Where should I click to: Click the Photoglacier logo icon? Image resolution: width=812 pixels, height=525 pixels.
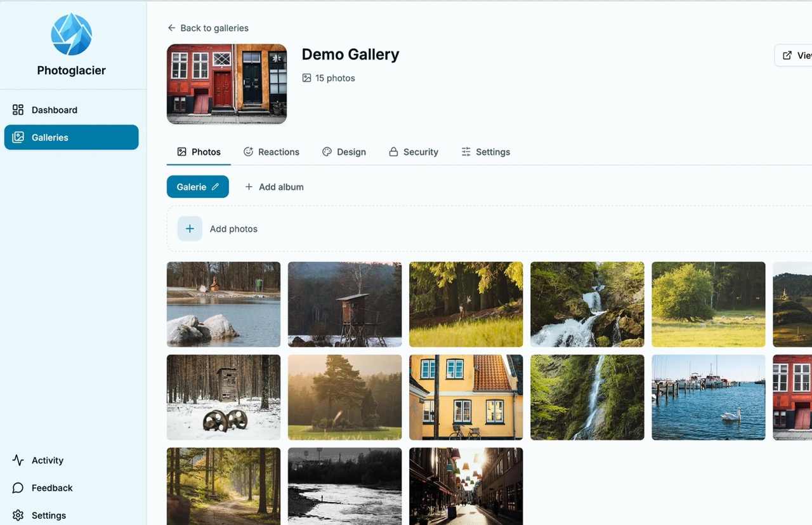[x=71, y=34]
